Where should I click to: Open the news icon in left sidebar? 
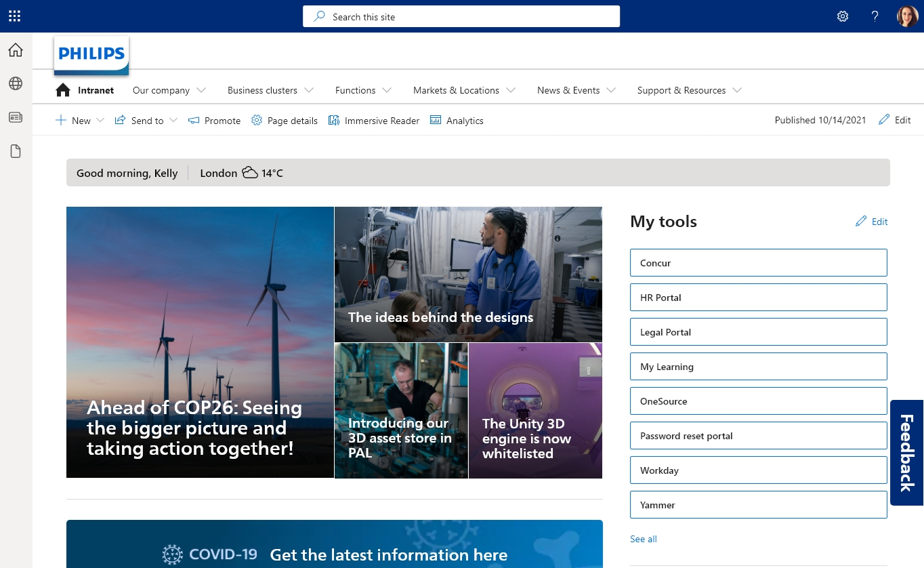coord(16,117)
